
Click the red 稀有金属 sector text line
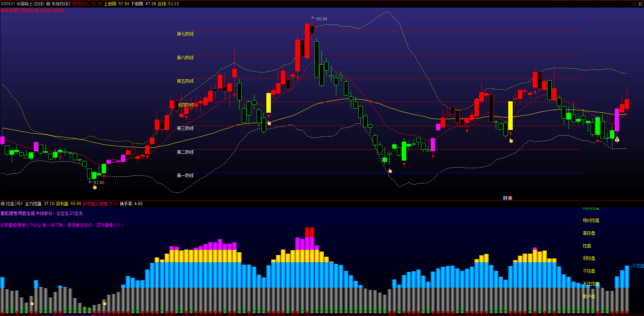(x=32, y=10)
